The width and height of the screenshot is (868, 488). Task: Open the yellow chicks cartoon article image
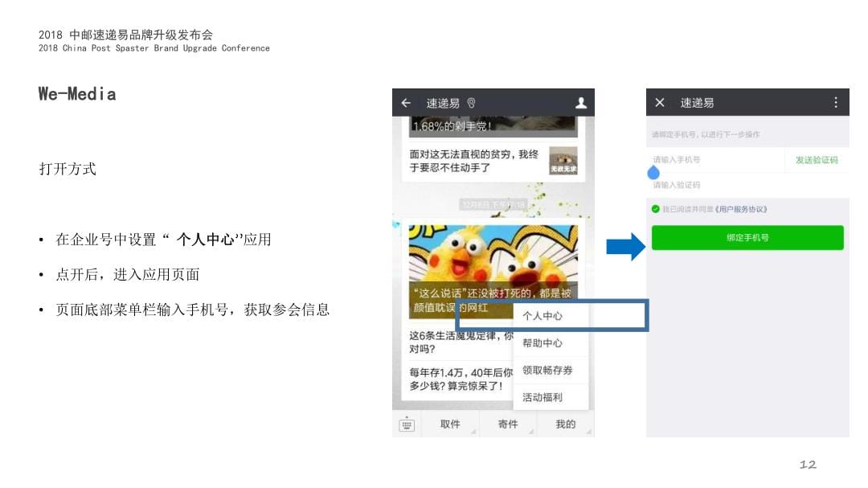tap(493, 272)
